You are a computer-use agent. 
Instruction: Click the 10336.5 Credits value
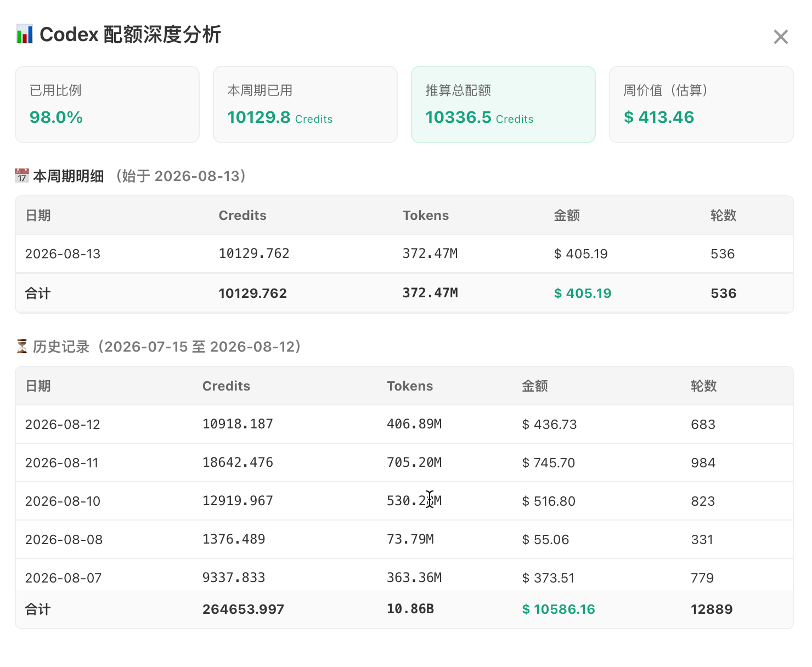click(479, 117)
